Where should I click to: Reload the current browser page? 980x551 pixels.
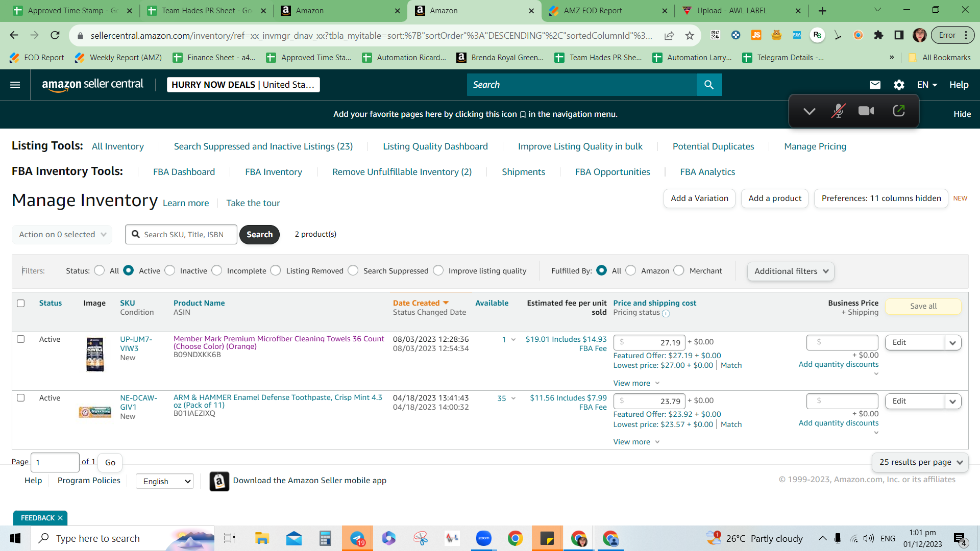(55, 35)
